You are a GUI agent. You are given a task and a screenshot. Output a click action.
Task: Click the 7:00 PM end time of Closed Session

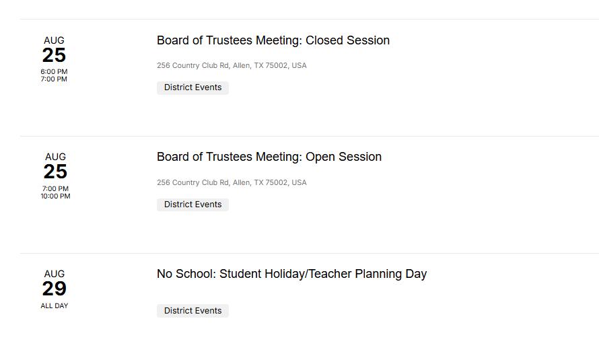click(x=54, y=79)
